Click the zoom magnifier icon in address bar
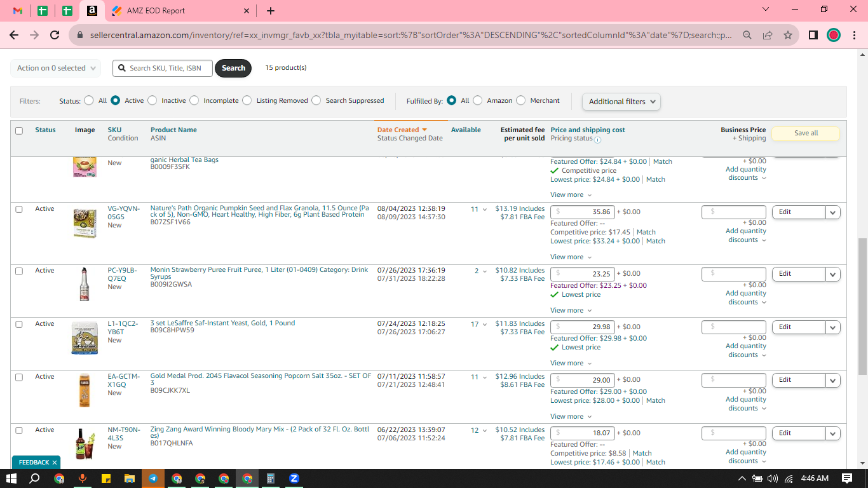The height and width of the screenshot is (488, 868). (x=747, y=35)
